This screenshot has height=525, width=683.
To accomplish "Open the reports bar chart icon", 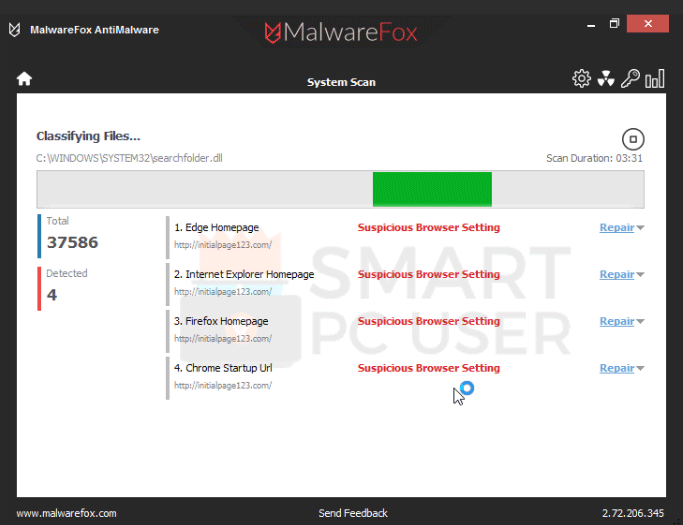I will coord(655,79).
